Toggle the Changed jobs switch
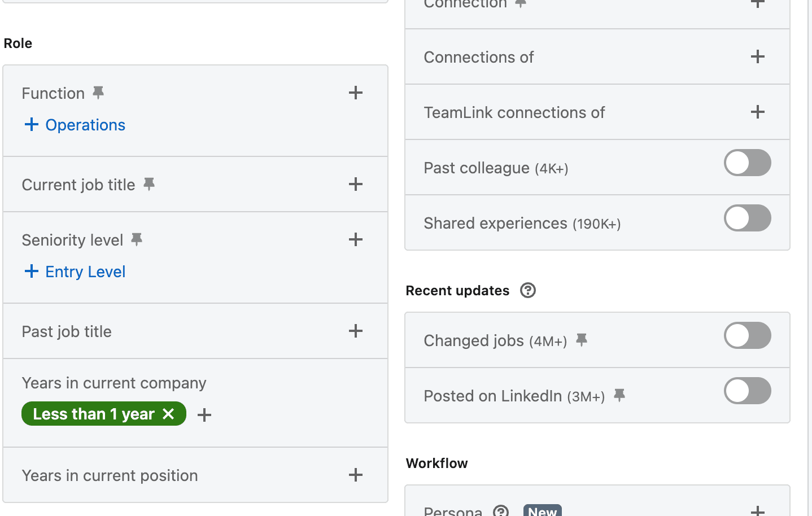Viewport: 812px width, 516px height. coord(747,336)
